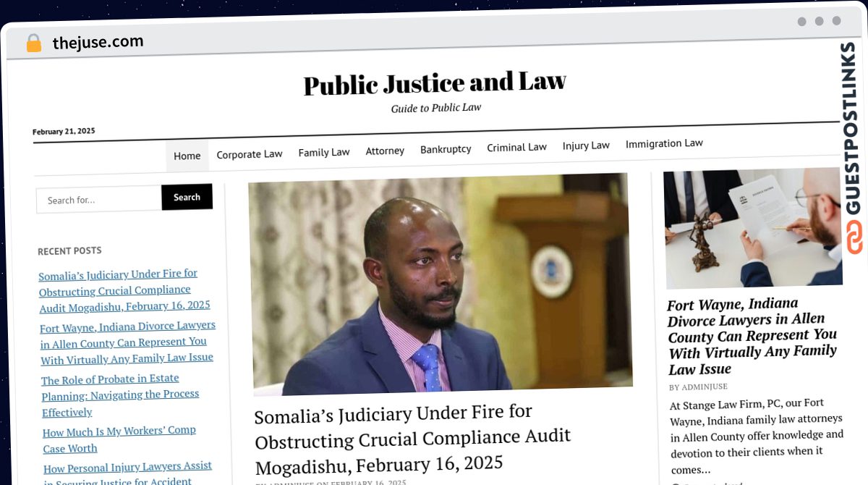This screenshot has width=868, height=485.
Task: Open the Attorney menu item
Action: tap(385, 151)
